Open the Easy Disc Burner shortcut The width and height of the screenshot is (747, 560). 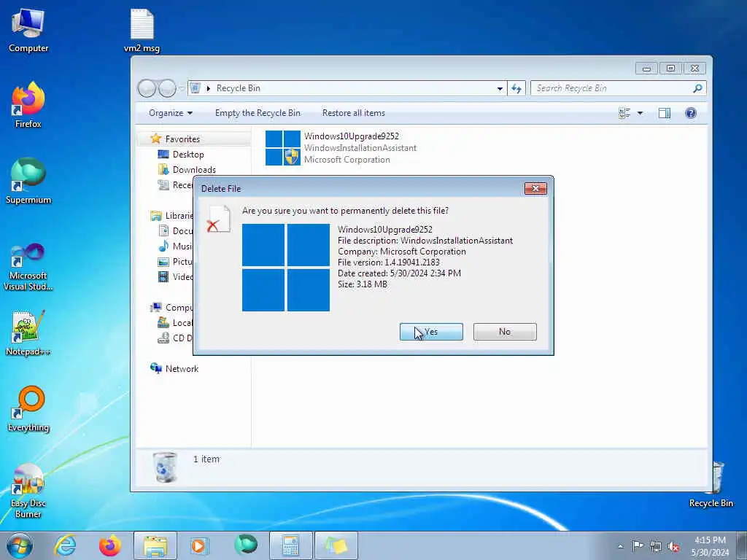click(x=28, y=491)
